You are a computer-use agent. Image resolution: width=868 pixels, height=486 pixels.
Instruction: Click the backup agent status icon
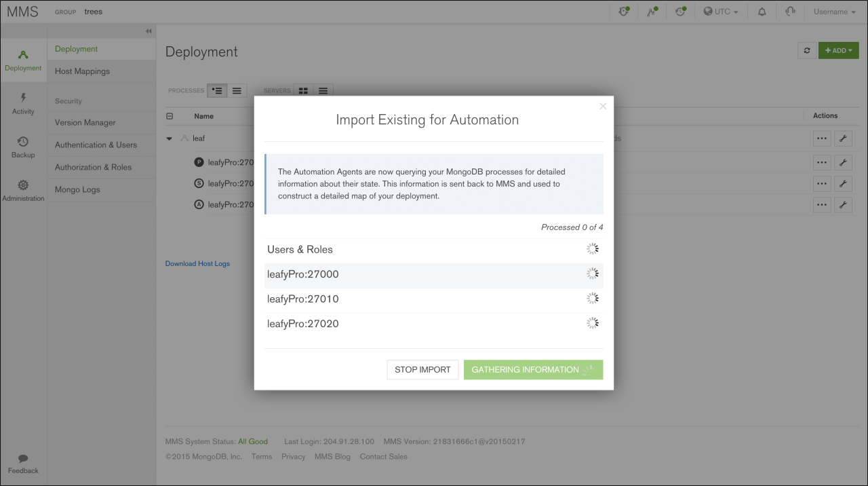pos(681,12)
